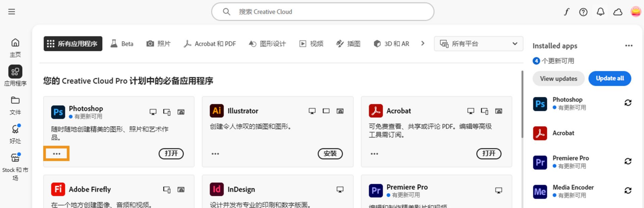
Task: Open 文件 files in sidebar
Action: (15, 106)
